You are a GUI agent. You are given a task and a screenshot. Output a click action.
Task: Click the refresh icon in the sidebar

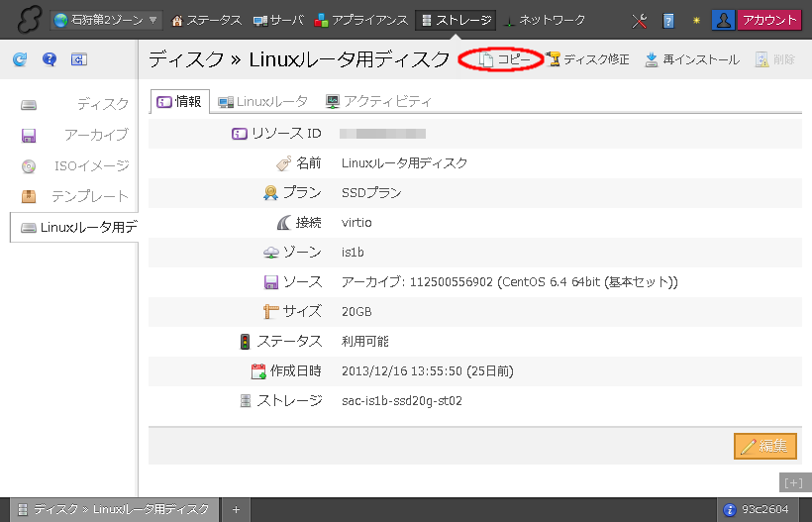(20, 60)
